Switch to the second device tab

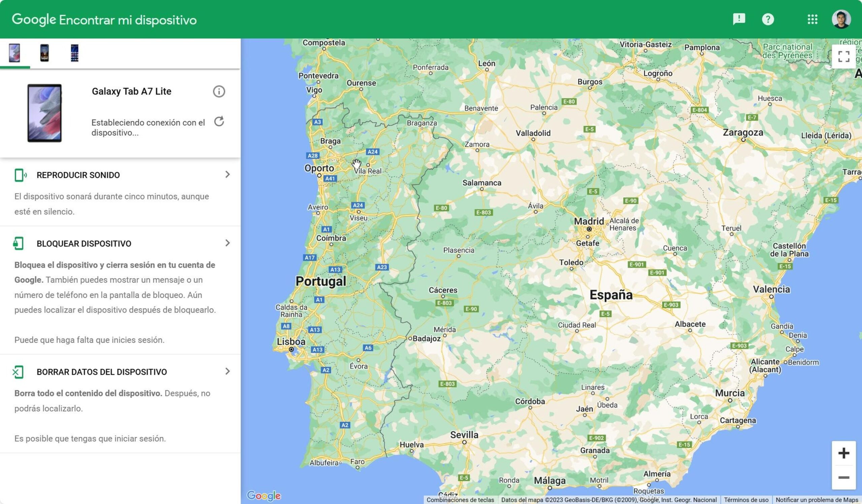(x=44, y=53)
